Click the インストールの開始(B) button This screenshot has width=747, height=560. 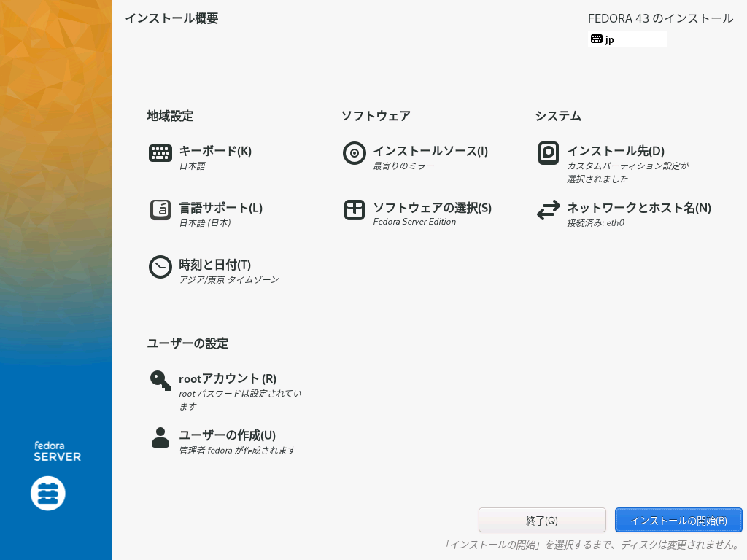(x=678, y=521)
